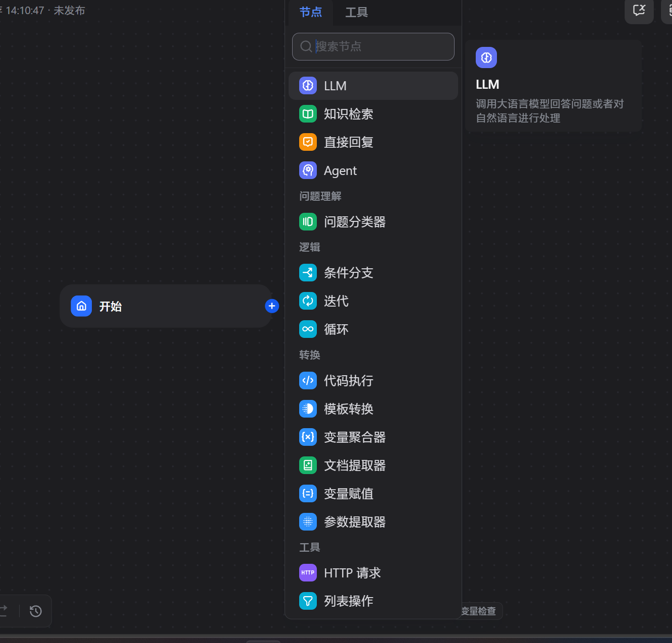Image resolution: width=672 pixels, height=643 pixels.
Task: Choose the 文档提取器 node icon
Action: pos(308,465)
